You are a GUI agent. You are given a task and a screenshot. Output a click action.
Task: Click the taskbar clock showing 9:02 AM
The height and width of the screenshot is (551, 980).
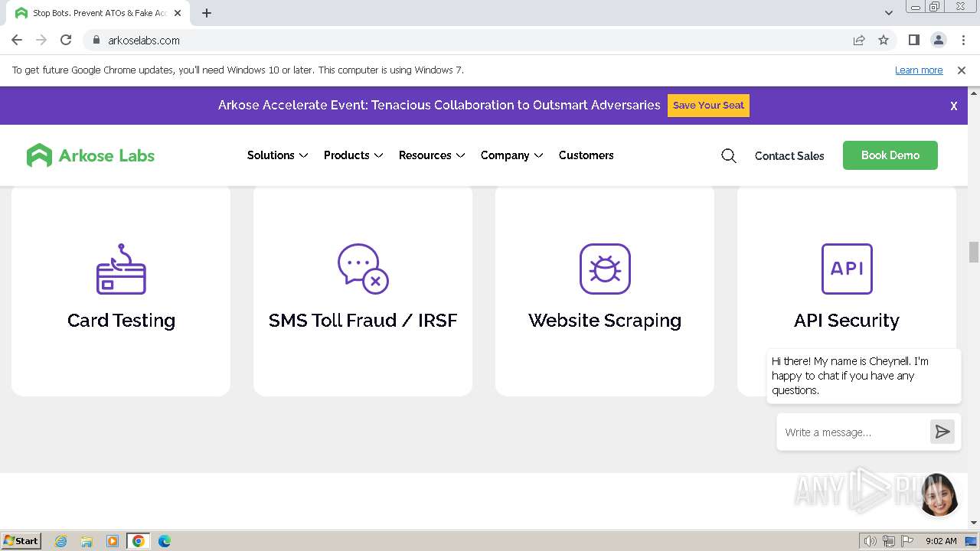point(941,541)
